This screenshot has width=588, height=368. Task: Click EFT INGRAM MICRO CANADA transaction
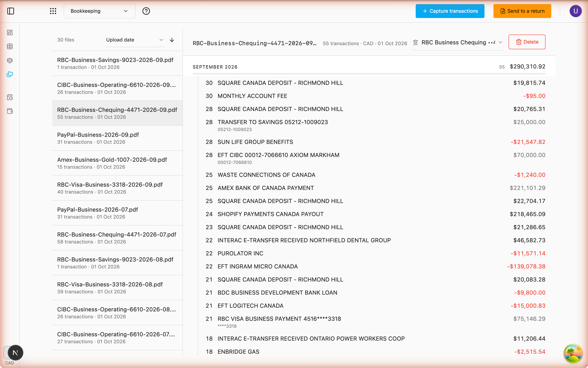click(375, 267)
